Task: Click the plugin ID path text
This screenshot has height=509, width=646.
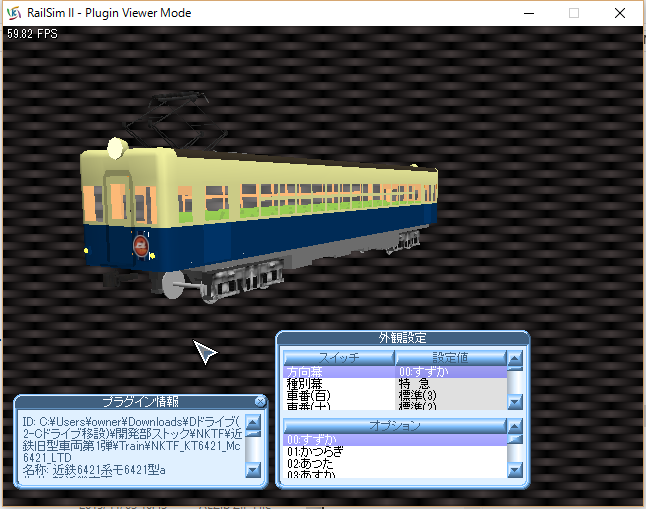Action: click(x=132, y=440)
